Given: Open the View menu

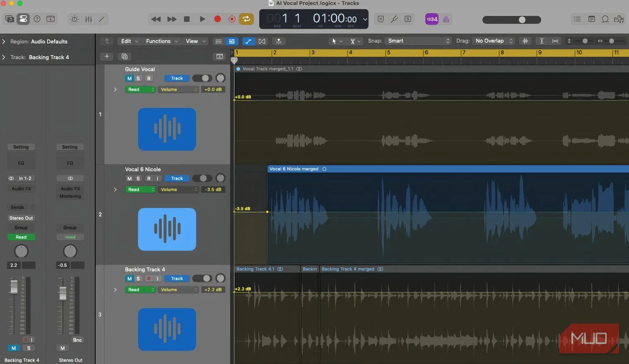Looking at the screenshot, I should [x=195, y=41].
